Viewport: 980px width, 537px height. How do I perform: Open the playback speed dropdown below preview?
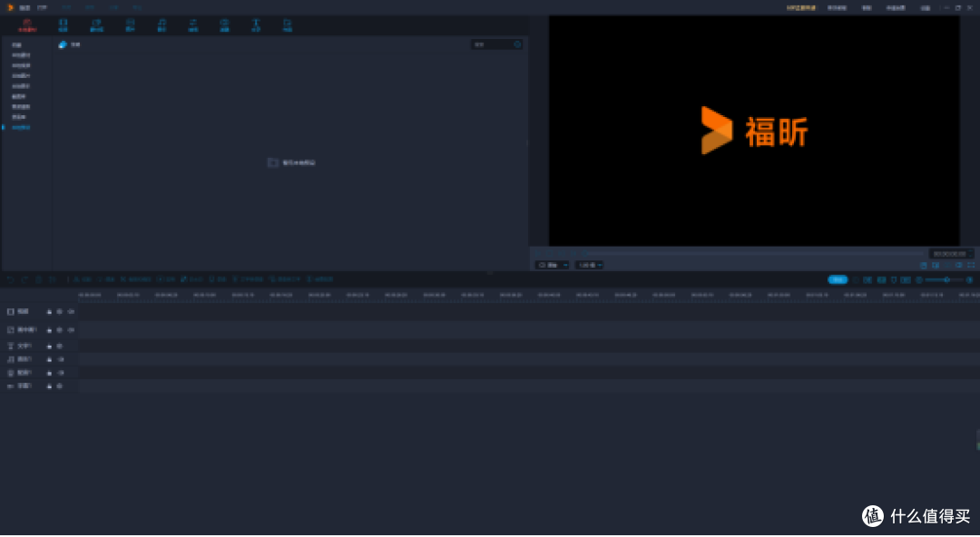589,265
